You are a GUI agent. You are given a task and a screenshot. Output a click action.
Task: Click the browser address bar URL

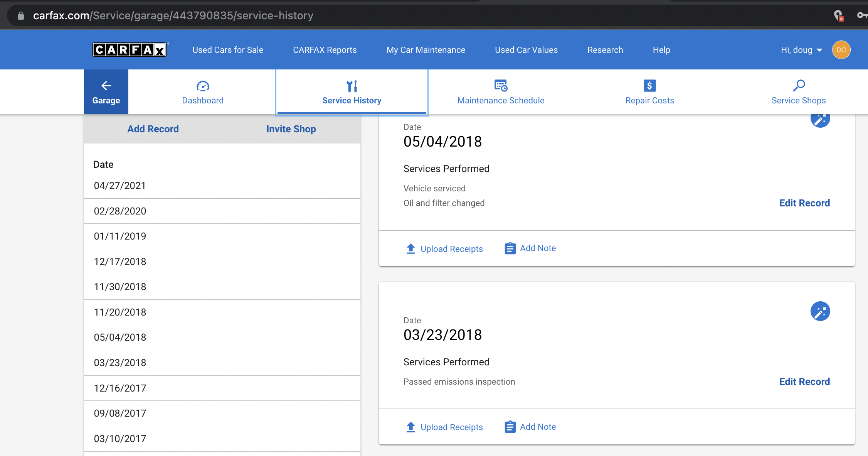click(x=173, y=15)
